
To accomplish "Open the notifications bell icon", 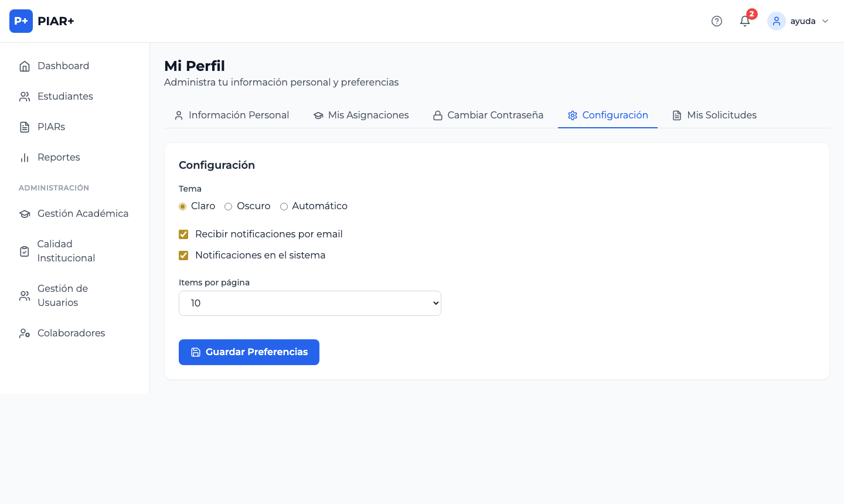I will [744, 21].
